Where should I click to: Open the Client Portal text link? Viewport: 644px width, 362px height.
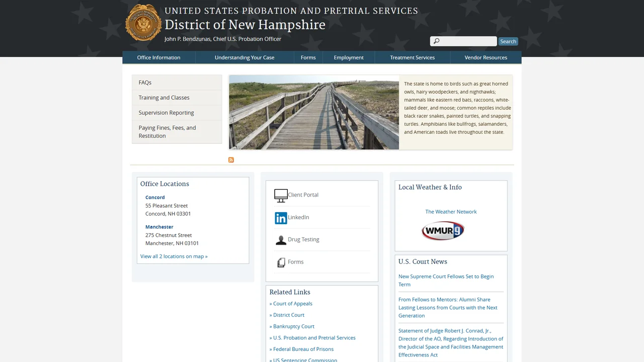pyautogui.click(x=303, y=195)
